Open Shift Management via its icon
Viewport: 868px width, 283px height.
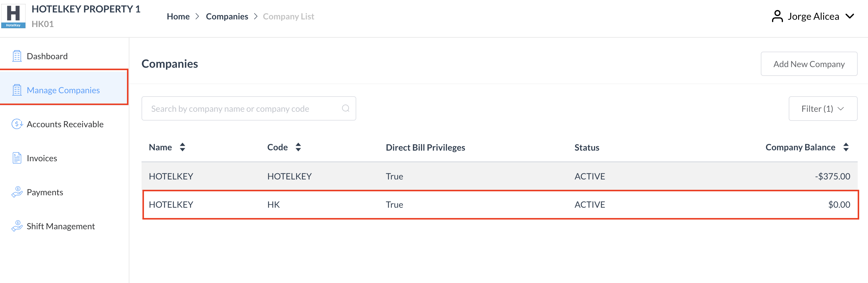coord(17,226)
